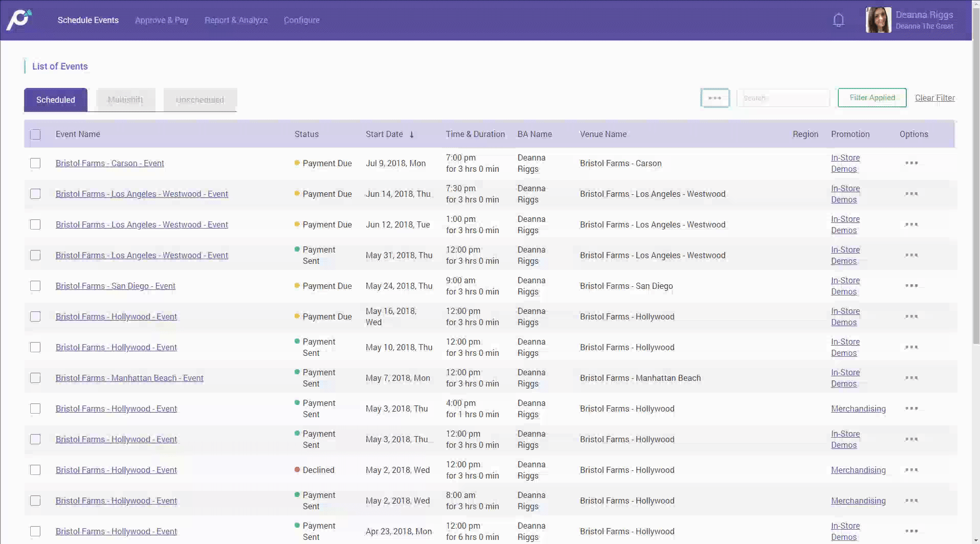980x544 pixels.
Task: Open Merchandising promotion for Declined event
Action: click(x=858, y=470)
